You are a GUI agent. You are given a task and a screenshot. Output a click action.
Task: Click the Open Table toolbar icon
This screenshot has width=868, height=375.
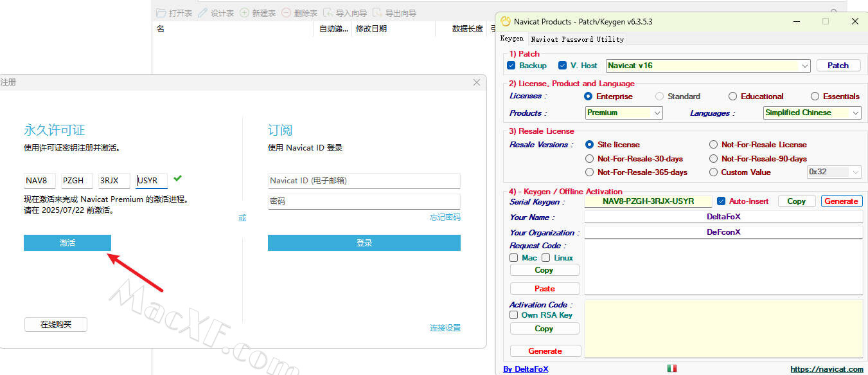pos(161,13)
